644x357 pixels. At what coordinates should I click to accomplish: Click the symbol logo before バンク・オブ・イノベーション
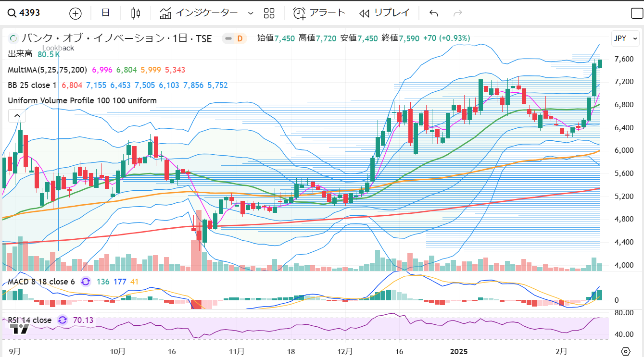13,38
